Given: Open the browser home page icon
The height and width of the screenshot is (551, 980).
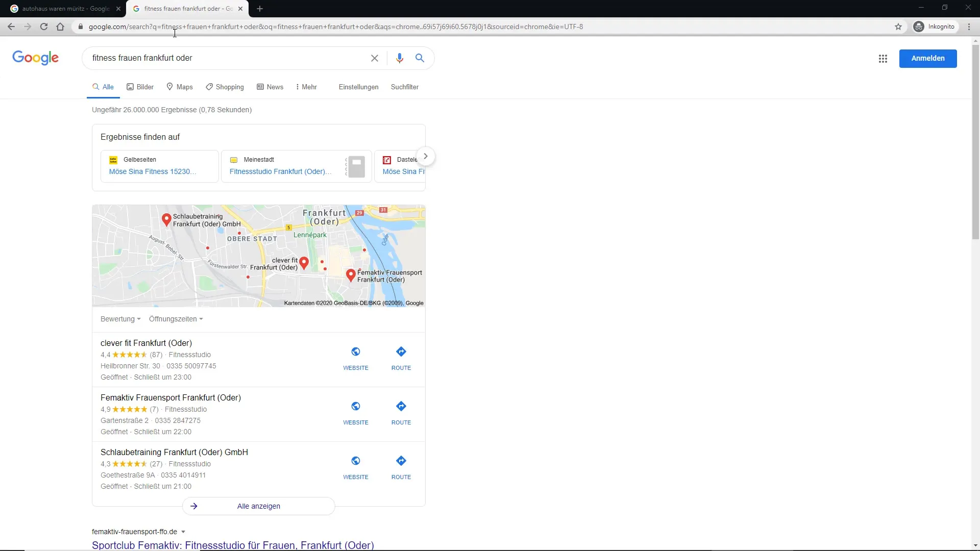Looking at the screenshot, I should pos(60,27).
